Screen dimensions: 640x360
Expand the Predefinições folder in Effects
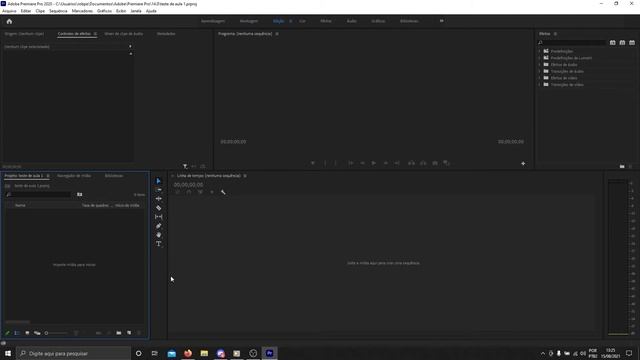tap(539, 51)
